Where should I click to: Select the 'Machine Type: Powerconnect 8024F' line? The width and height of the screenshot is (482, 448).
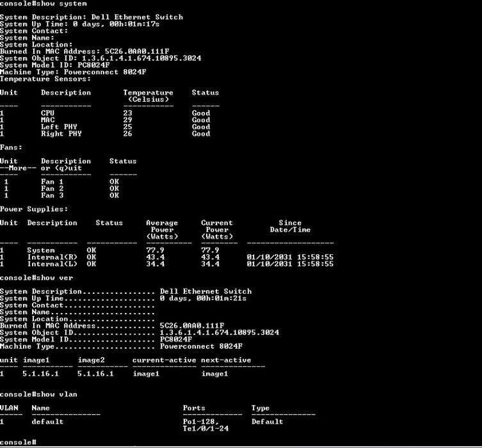coord(73,72)
